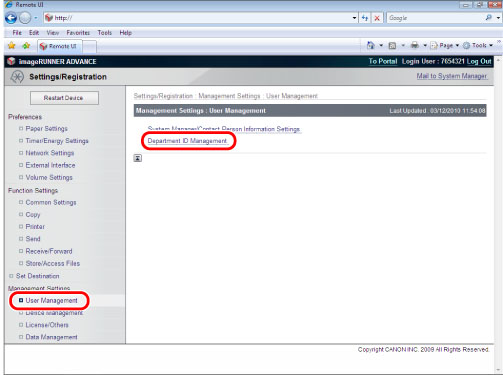Image resolution: width=503 pixels, height=375 pixels.
Task: Click the Favorites Center star icon
Action: point(12,46)
